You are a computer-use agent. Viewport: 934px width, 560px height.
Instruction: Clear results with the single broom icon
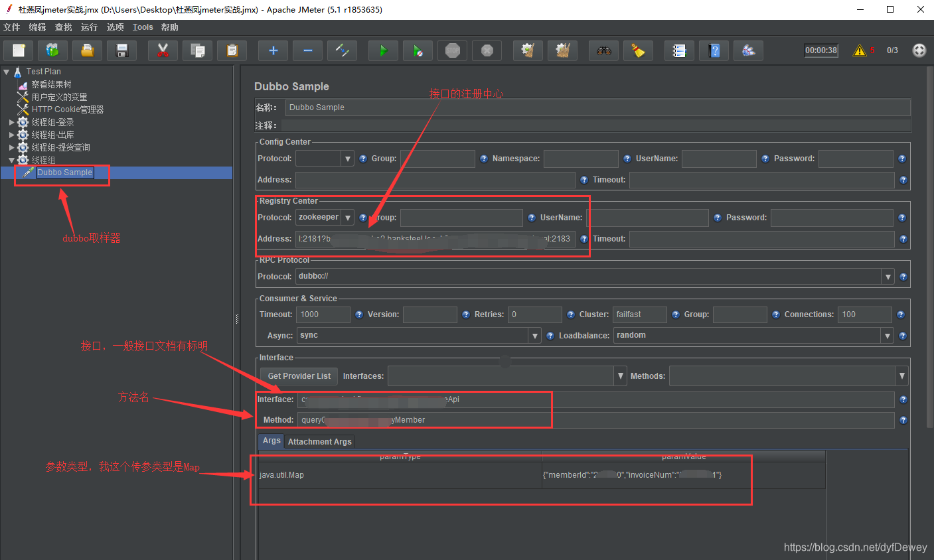pos(528,50)
